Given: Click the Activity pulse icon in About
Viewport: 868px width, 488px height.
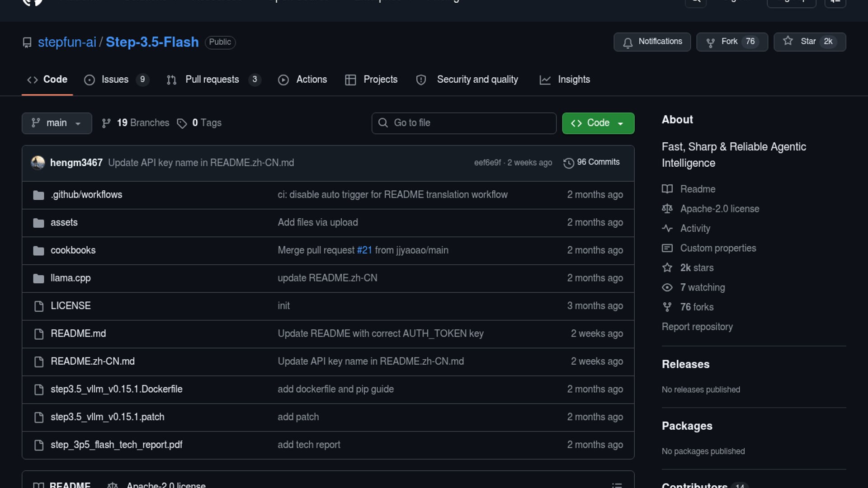Looking at the screenshot, I should click(667, 229).
